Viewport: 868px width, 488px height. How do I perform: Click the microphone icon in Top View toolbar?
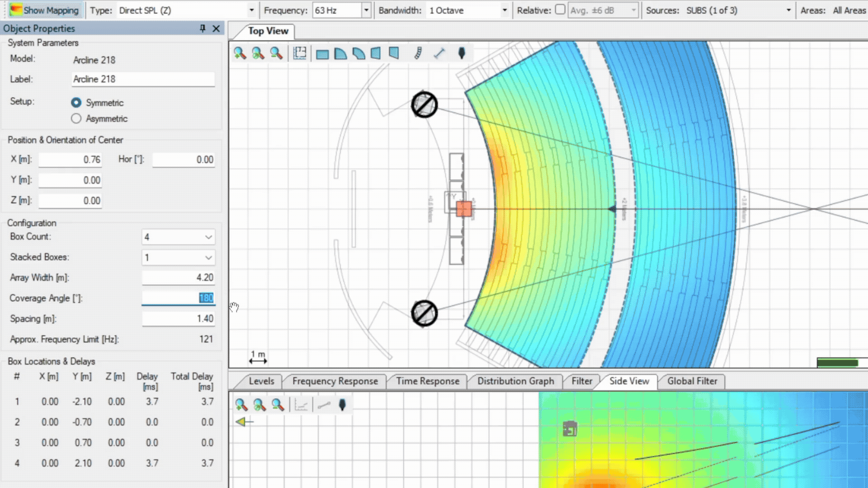462,53
